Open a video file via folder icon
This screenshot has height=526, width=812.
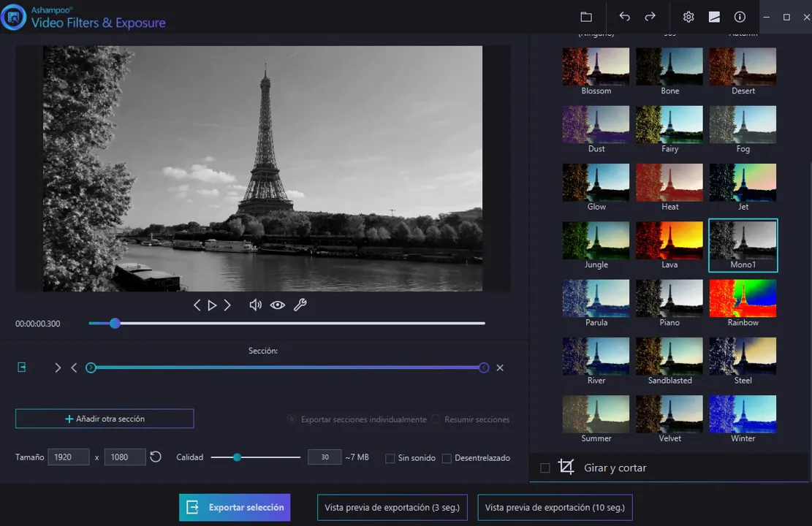[x=585, y=17]
